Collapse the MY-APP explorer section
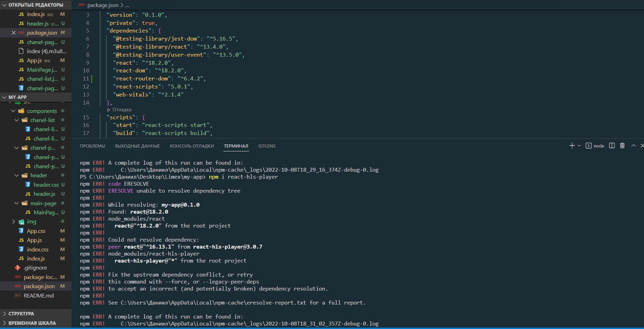 (5, 98)
